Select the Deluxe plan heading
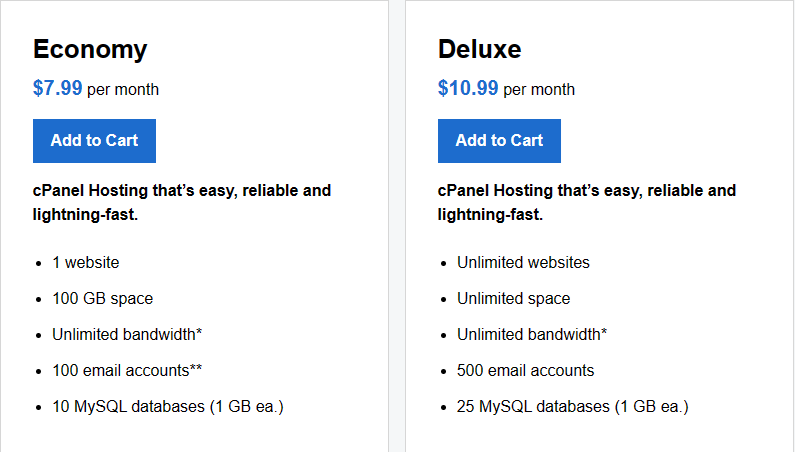 (479, 49)
